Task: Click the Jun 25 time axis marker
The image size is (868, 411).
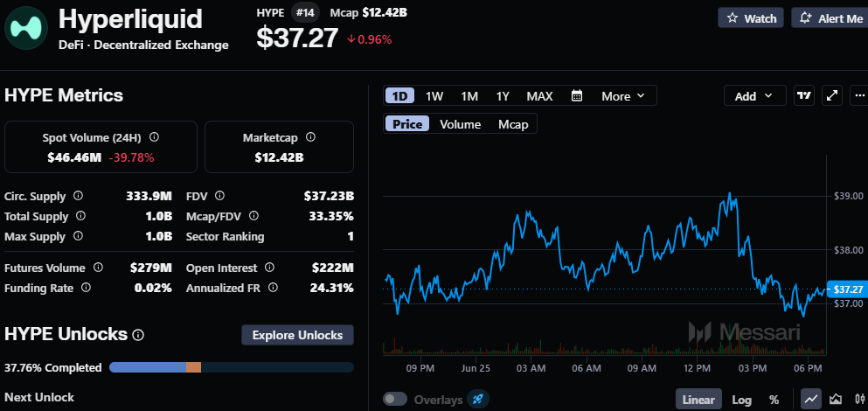Action: coord(476,368)
